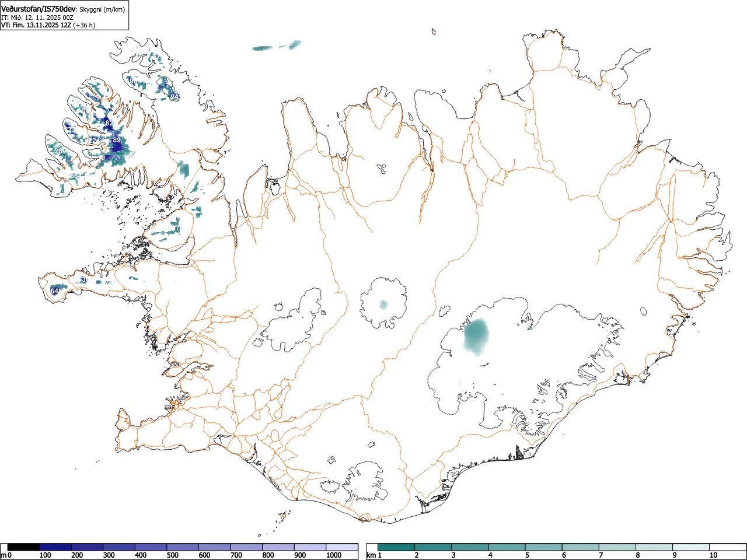
Task: Pick the 8–9 km pale teal swatch
Action: [654, 547]
